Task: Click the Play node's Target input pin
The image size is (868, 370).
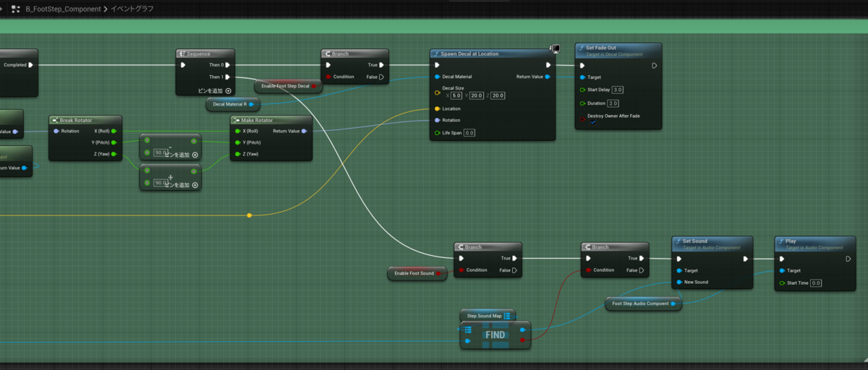Action: coord(780,270)
